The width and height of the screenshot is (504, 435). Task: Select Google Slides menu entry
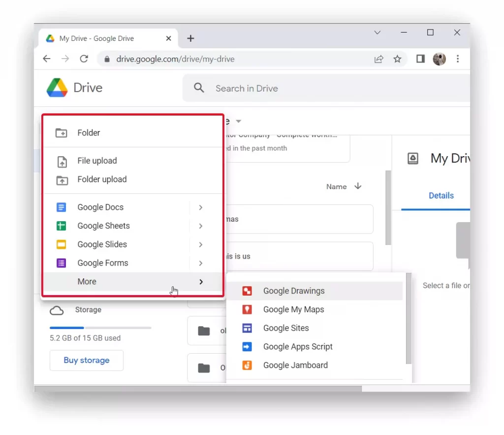(x=133, y=244)
